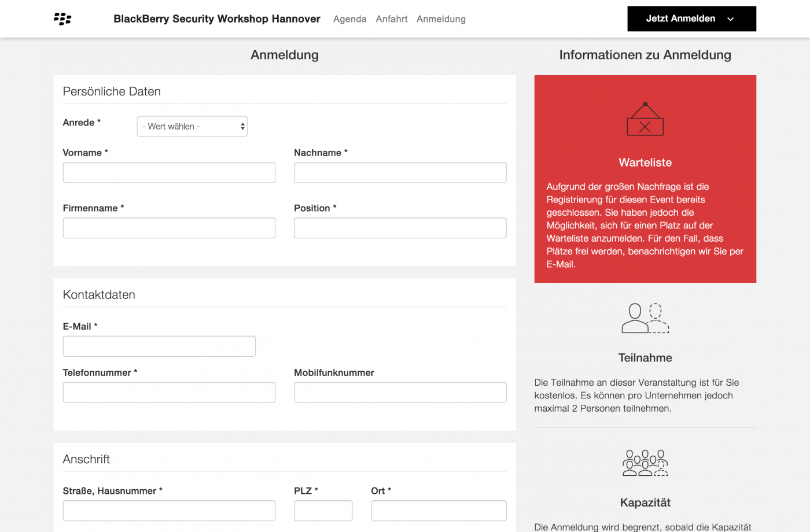Select the E-Mail input box
Viewport: 810px width, 532px height.
pyautogui.click(x=159, y=346)
